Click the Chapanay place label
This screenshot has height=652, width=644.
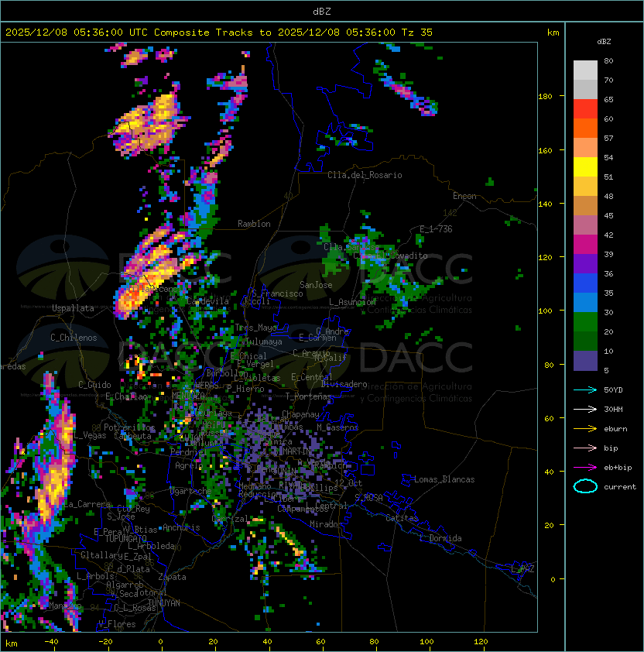(x=300, y=414)
